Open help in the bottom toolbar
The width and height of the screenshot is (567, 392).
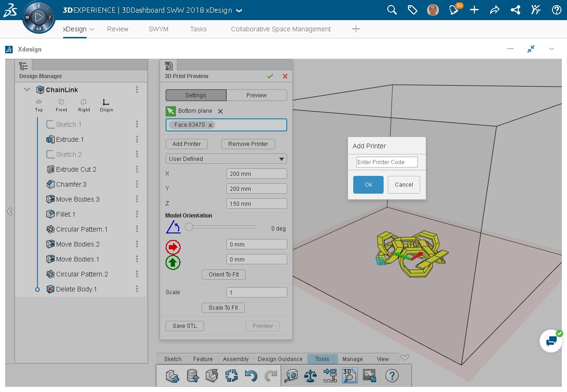[393, 375]
